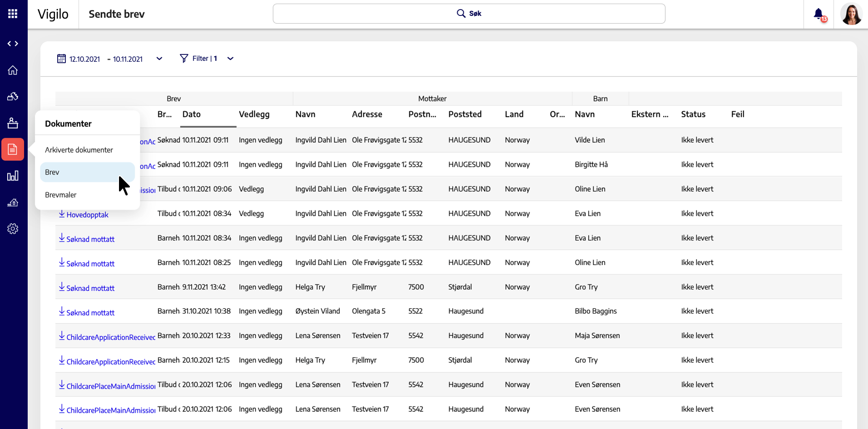Click the 12.10.2021 start date
Screen dimensions: 868x429
(84, 59)
